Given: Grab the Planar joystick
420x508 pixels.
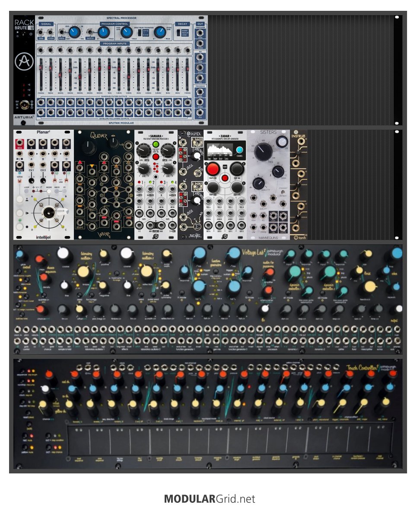Looking at the screenshot, I should (50, 213).
